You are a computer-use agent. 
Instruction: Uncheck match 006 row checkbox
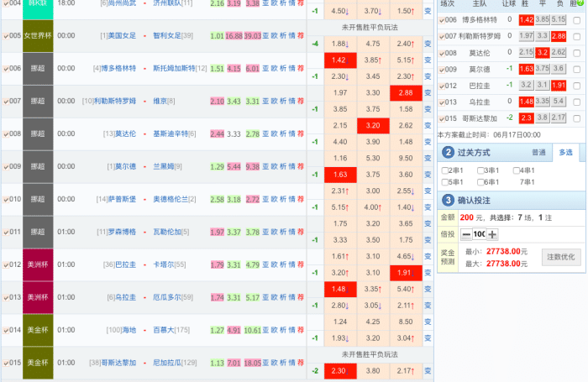[6, 69]
